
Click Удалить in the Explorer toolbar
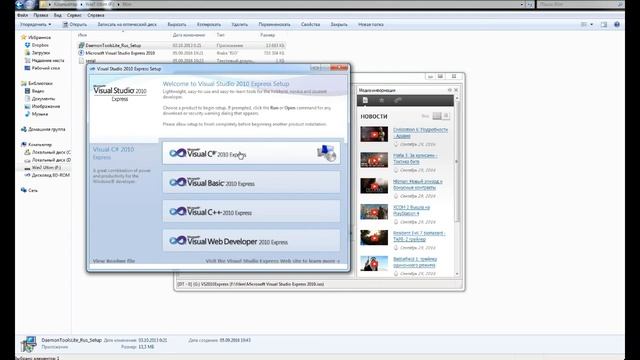240,24
